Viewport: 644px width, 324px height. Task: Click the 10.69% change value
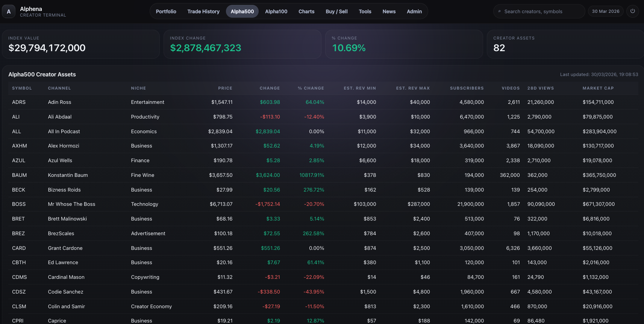349,48
